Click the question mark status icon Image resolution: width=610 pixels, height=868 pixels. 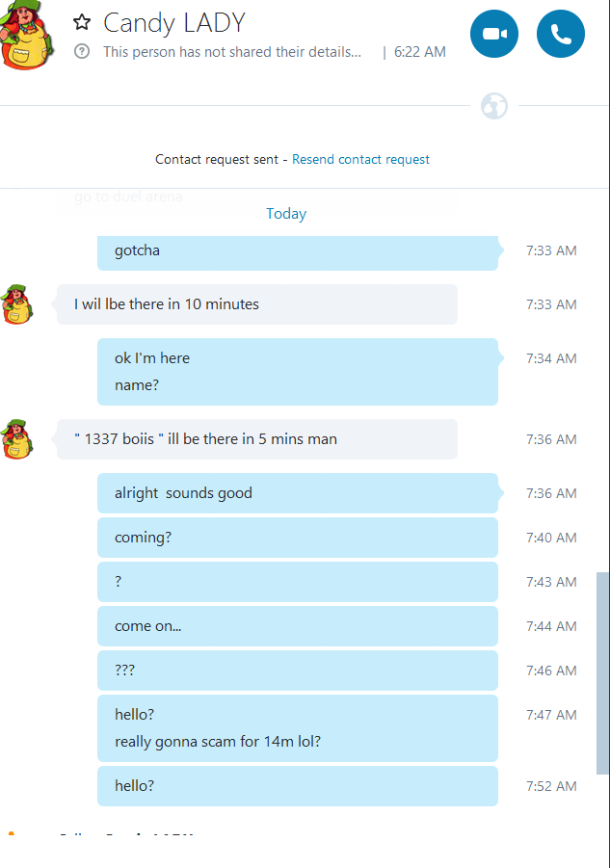click(82, 52)
